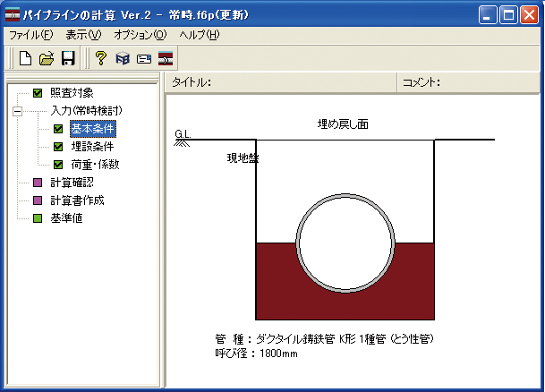This screenshot has height=392, width=545.
Task: Click the pipe circle in the diagram
Action: point(345,243)
